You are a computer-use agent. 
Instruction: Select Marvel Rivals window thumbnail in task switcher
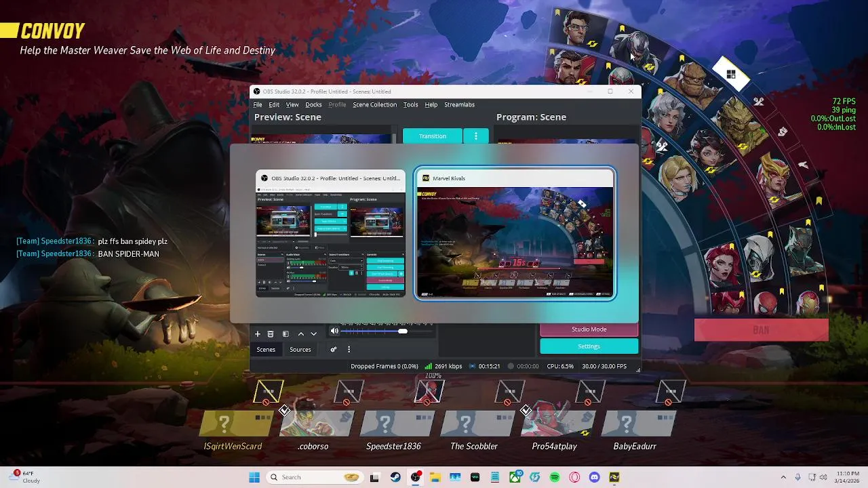pos(515,234)
